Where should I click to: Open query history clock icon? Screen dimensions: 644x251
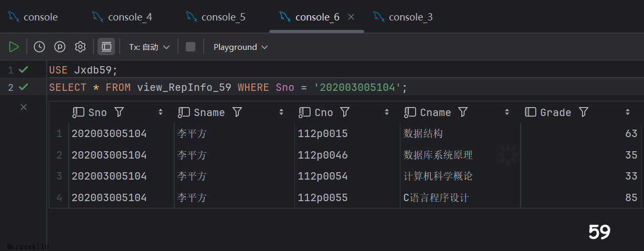(x=39, y=47)
